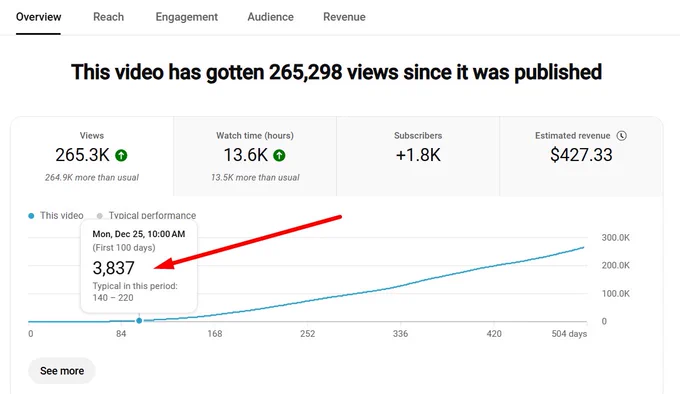The height and width of the screenshot is (394, 680).
Task: Click the +1.8K subscribers value
Action: 418,155
